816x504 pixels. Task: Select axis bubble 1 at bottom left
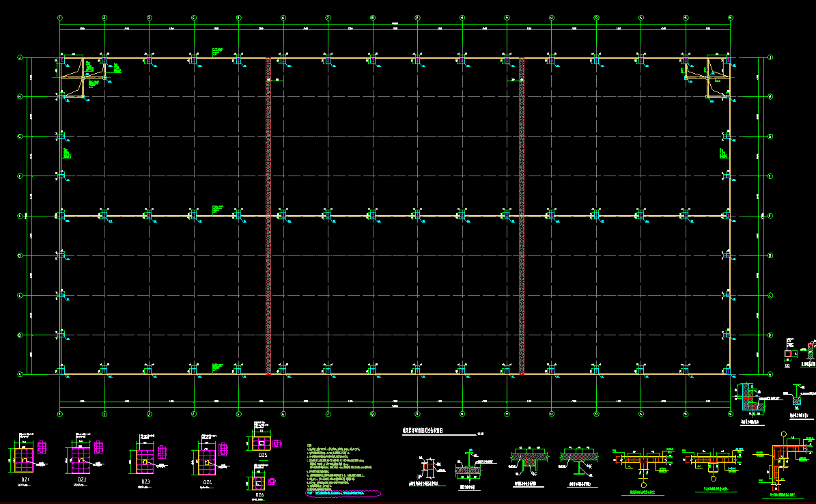pyautogui.click(x=60, y=414)
